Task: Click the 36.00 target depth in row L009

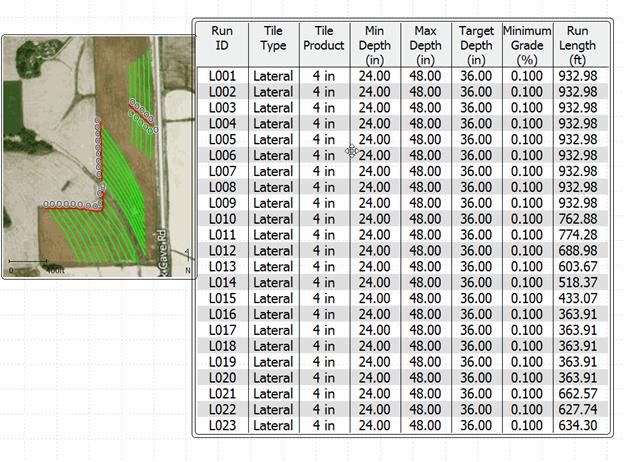Action: point(476,203)
